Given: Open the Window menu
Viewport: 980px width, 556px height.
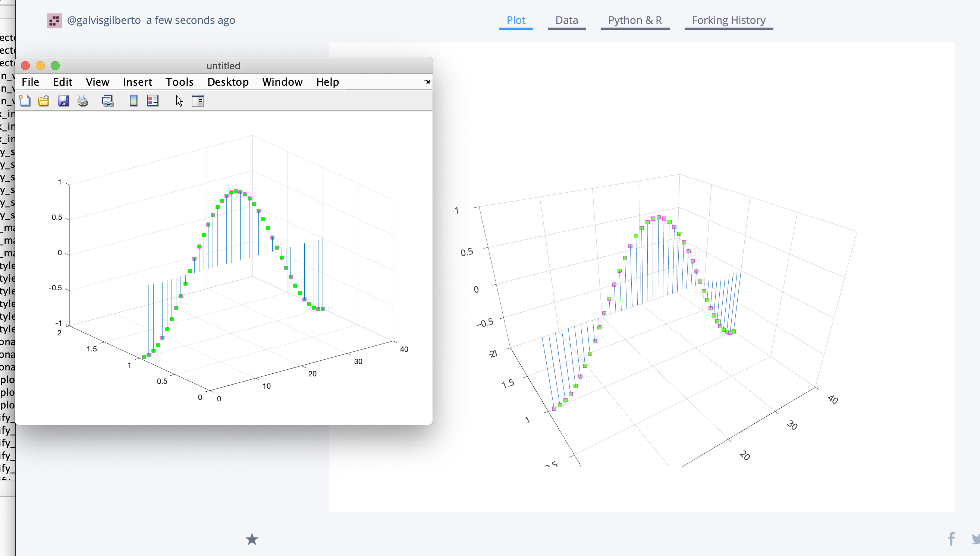Looking at the screenshot, I should coord(282,82).
